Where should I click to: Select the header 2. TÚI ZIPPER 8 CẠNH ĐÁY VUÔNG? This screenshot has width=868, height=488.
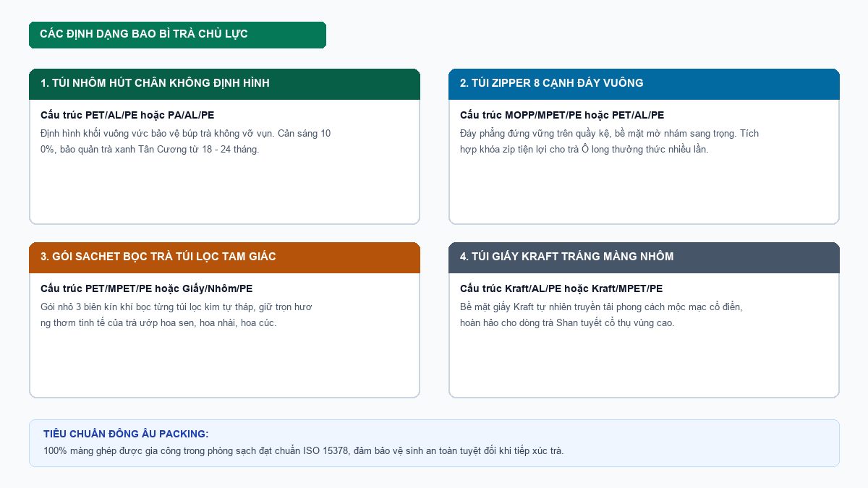644,84
